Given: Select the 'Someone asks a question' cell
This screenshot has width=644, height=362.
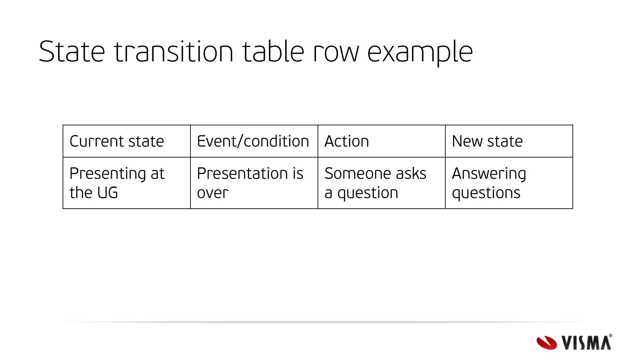Looking at the screenshot, I should click(x=381, y=183).
